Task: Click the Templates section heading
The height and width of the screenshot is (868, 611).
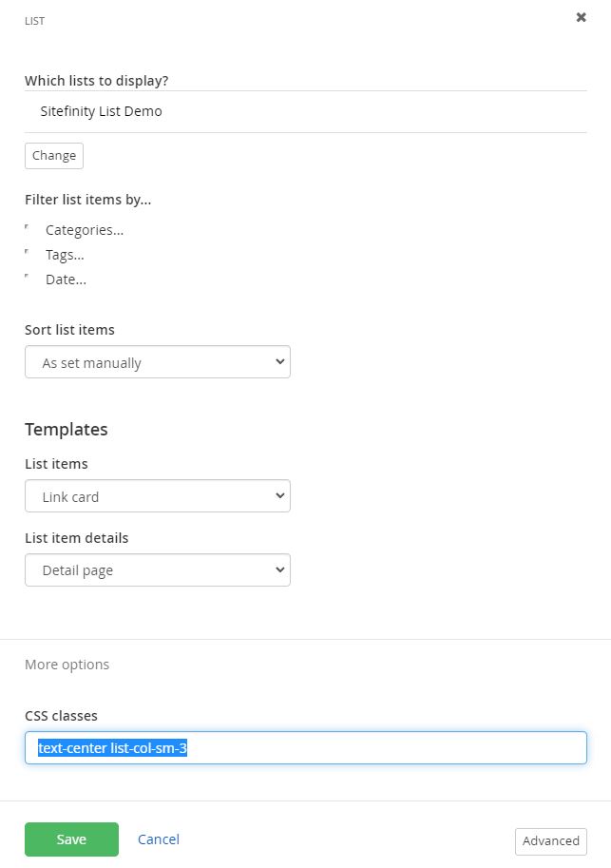Action: point(67,430)
